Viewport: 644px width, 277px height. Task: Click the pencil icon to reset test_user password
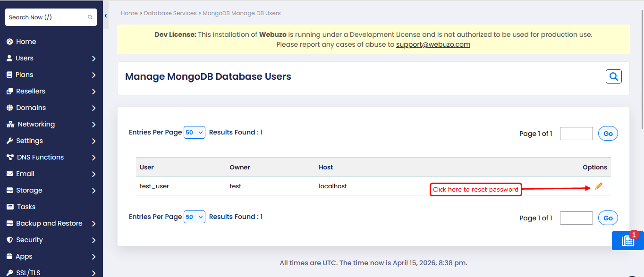tap(599, 186)
